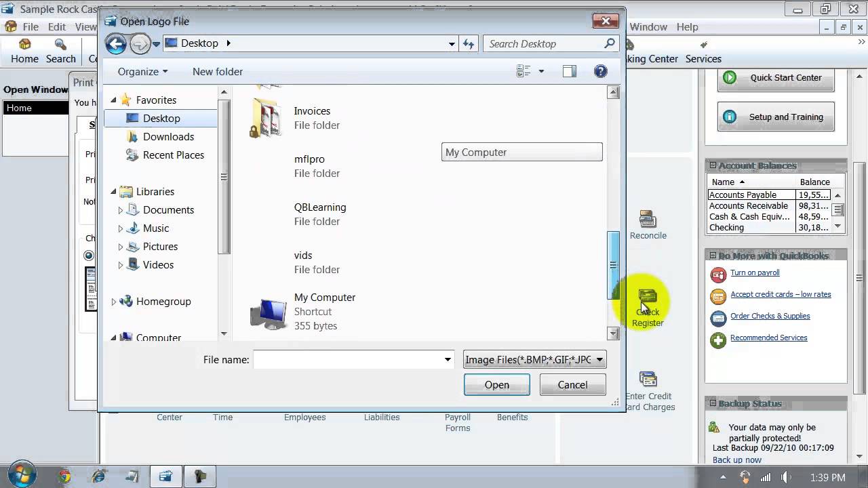This screenshot has height=488, width=868.
Task: Click Order Checks & Supplies icon
Action: pyautogui.click(x=718, y=318)
